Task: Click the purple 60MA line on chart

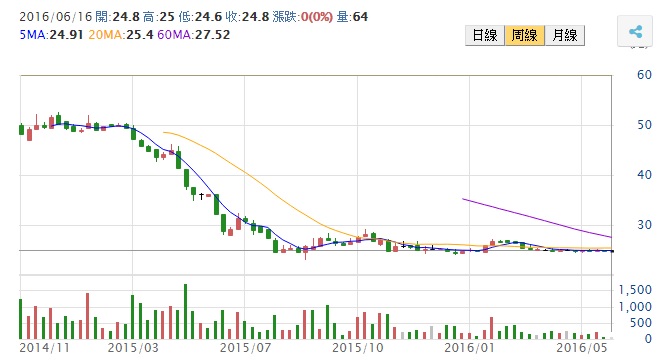Action: click(536, 218)
